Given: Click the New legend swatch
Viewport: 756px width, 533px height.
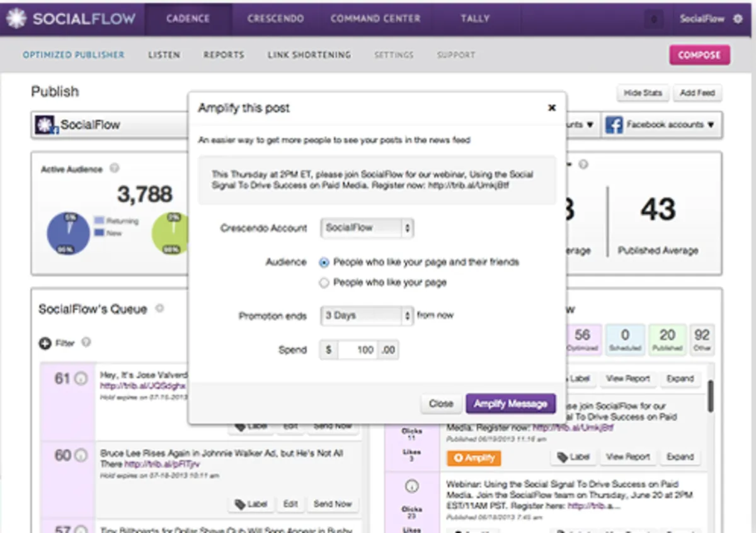Looking at the screenshot, I should pyautogui.click(x=98, y=232).
